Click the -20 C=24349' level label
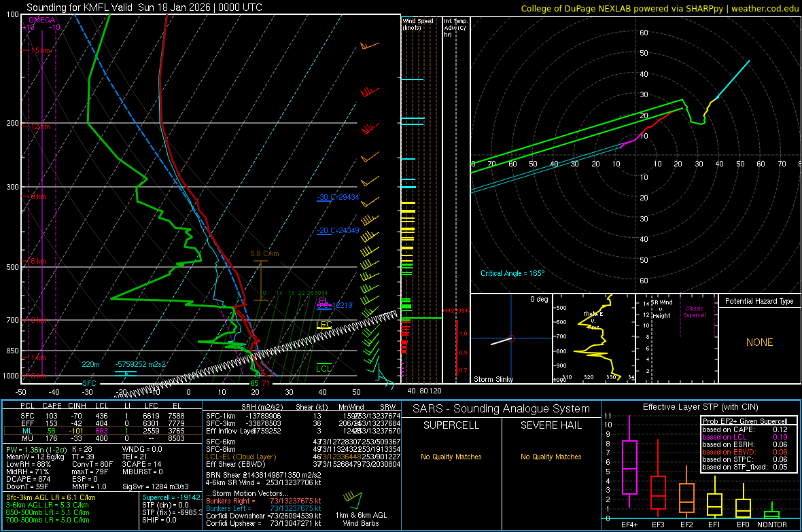 click(x=338, y=230)
